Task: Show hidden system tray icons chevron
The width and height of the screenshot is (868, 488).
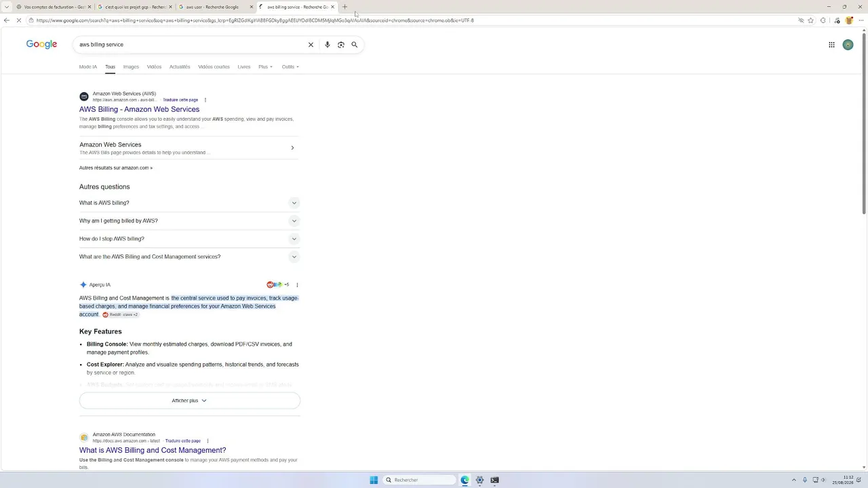Action: [795, 480]
